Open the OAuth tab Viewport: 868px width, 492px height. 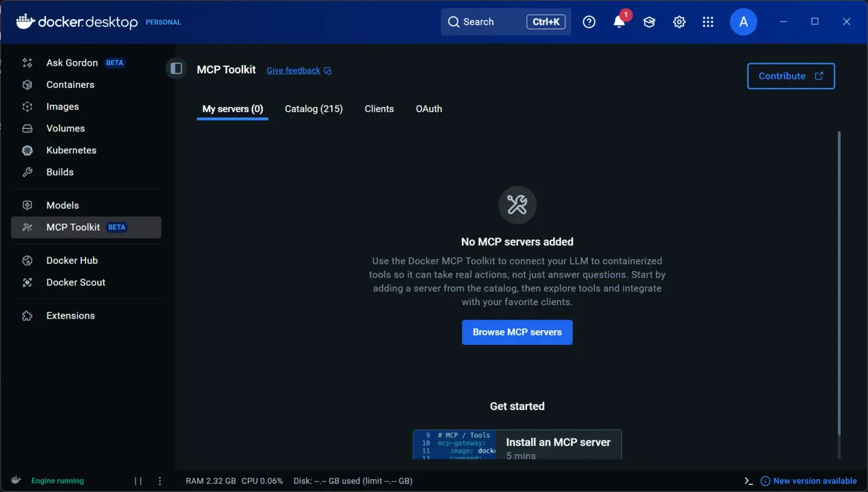tap(429, 108)
